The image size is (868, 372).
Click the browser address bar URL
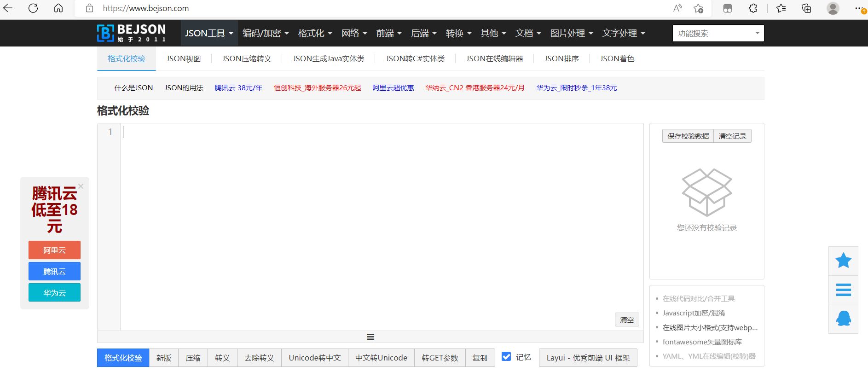pyautogui.click(x=145, y=8)
